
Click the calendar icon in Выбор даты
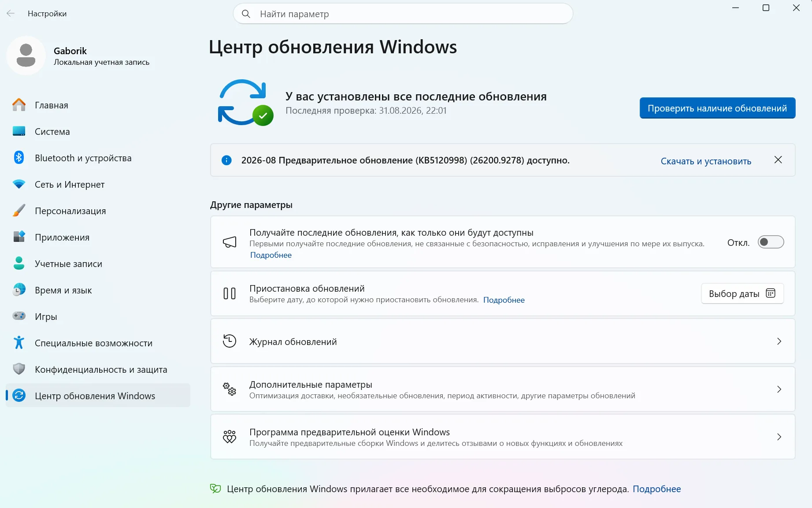(x=771, y=293)
